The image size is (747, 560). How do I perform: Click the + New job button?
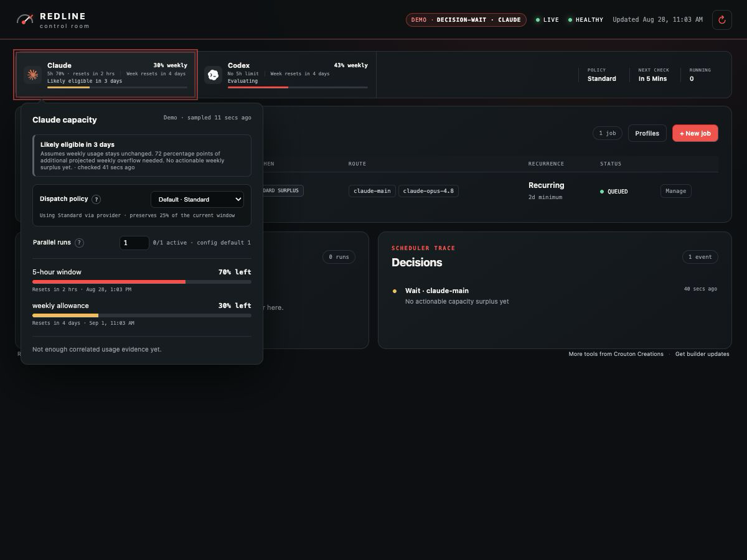pos(695,133)
